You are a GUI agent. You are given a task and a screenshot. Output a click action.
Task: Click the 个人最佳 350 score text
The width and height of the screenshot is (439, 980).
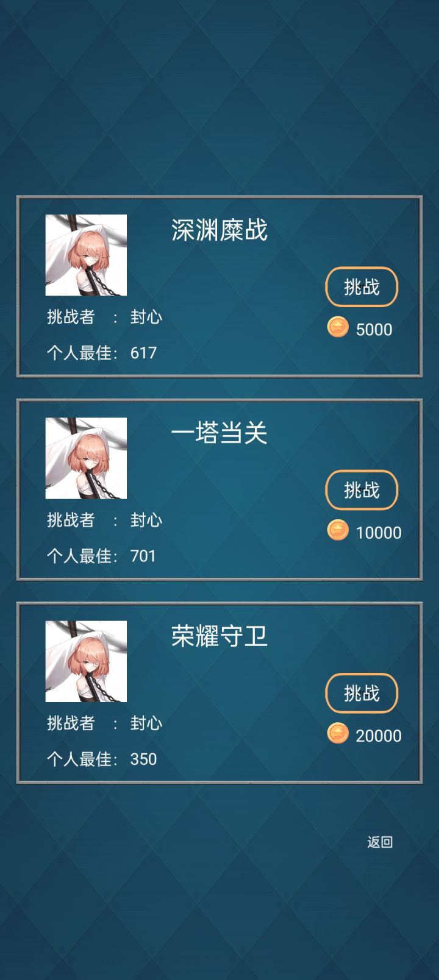tap(102, 759)
